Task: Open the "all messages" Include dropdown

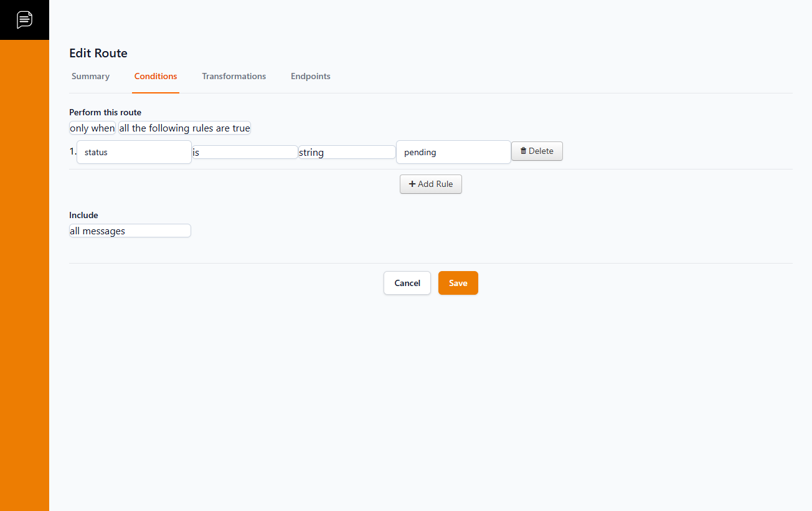Action: (x=130, y=231)
